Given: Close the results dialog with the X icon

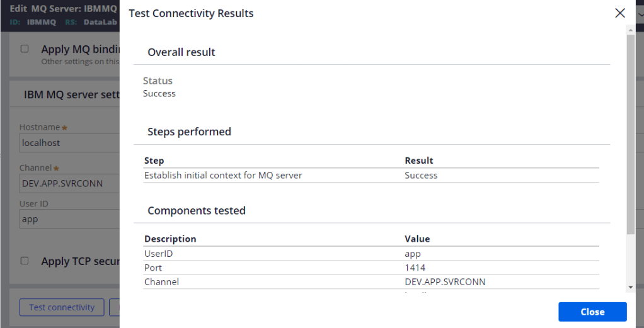Looking at the screenshot, I should (x=620, y=13).
